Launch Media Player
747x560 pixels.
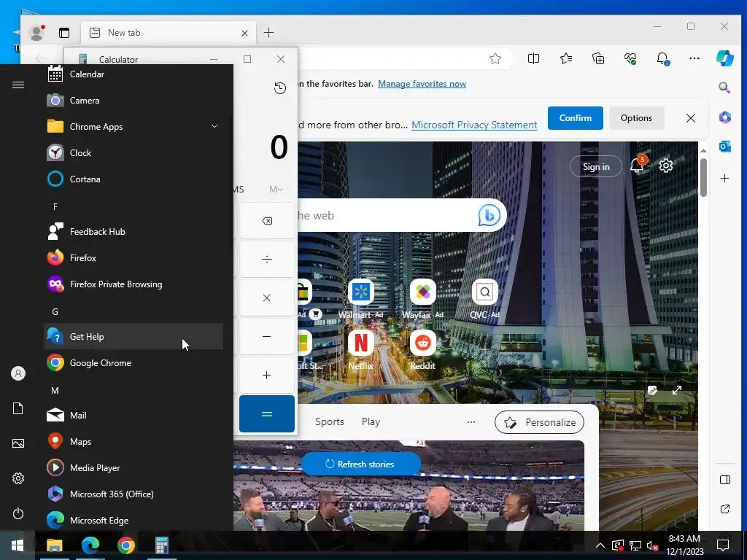point(133,467)
